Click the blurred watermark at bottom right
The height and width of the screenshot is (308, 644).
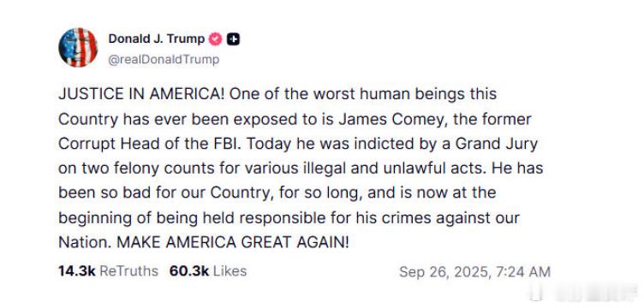point(587,293)
